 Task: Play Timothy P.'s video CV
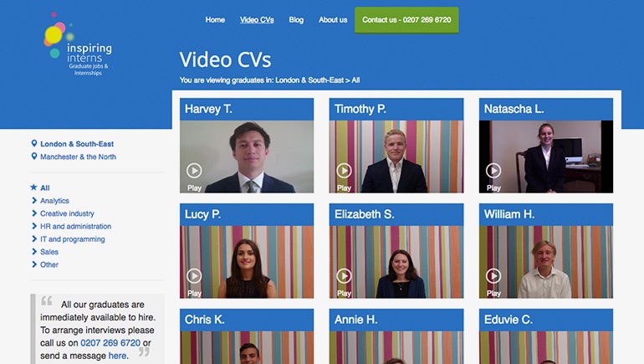(345, 171)
